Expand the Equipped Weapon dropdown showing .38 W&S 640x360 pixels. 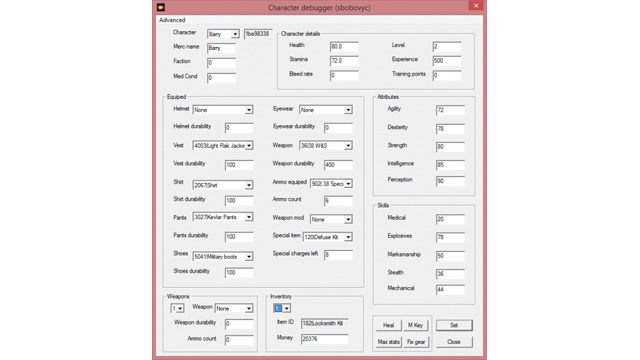click(x=326, y=145)
